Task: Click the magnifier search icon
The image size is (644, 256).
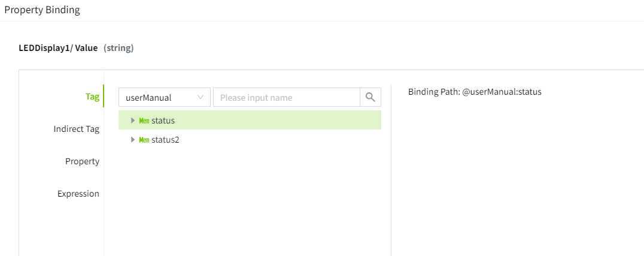Action: coord(370,97)
